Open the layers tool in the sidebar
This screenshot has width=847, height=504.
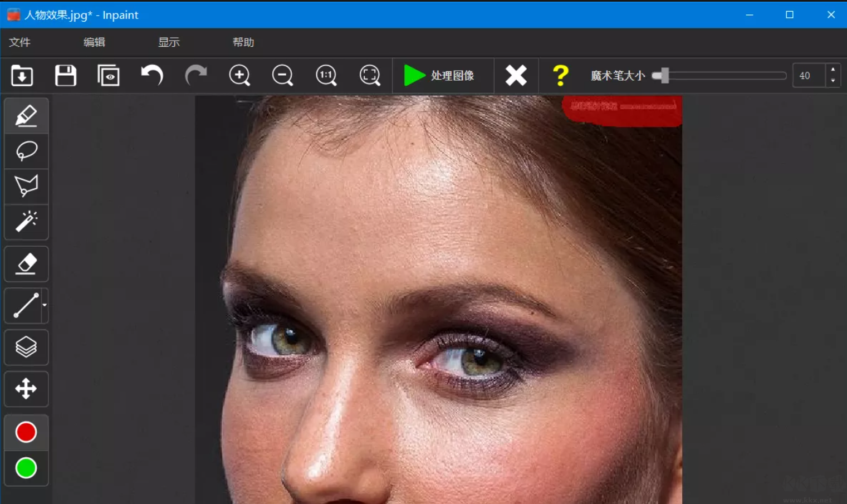coord(26,347)
